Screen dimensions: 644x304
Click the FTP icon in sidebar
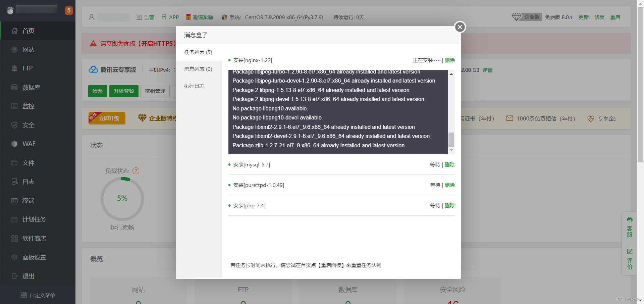[x=14, y=68]
